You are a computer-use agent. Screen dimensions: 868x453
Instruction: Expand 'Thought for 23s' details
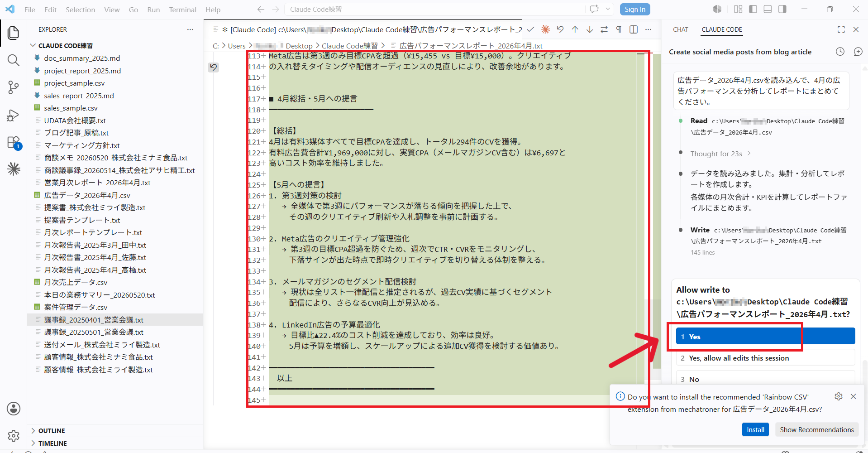[x=720, y=154]
